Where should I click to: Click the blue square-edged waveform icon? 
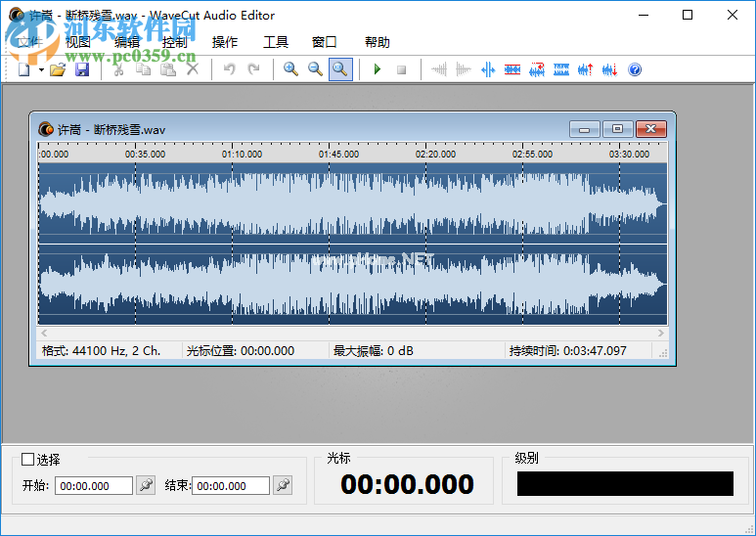(x=561, y=69)
